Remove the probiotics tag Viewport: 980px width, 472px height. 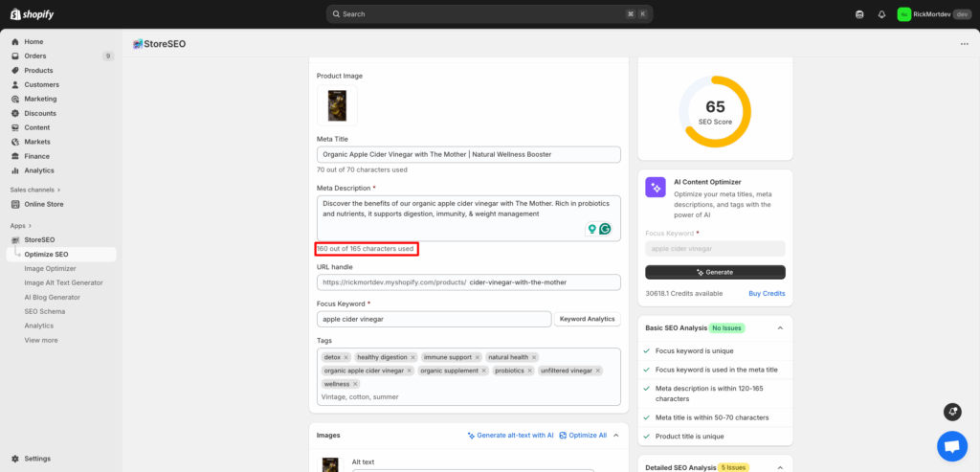click(x=529, y=371)
